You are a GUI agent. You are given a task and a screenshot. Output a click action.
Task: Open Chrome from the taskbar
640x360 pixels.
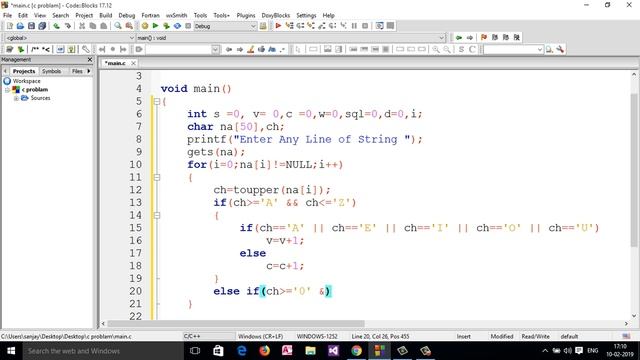(356, 351)
